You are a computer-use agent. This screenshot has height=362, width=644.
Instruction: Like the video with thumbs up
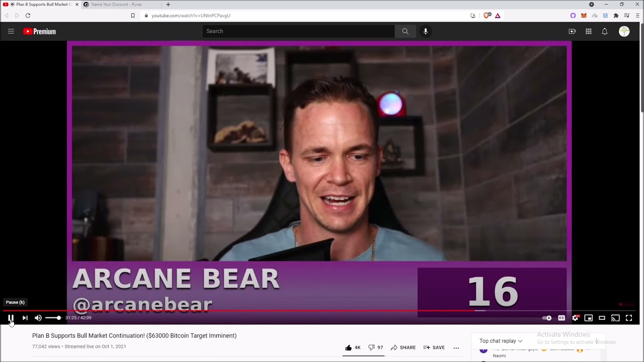coord(353,347)
